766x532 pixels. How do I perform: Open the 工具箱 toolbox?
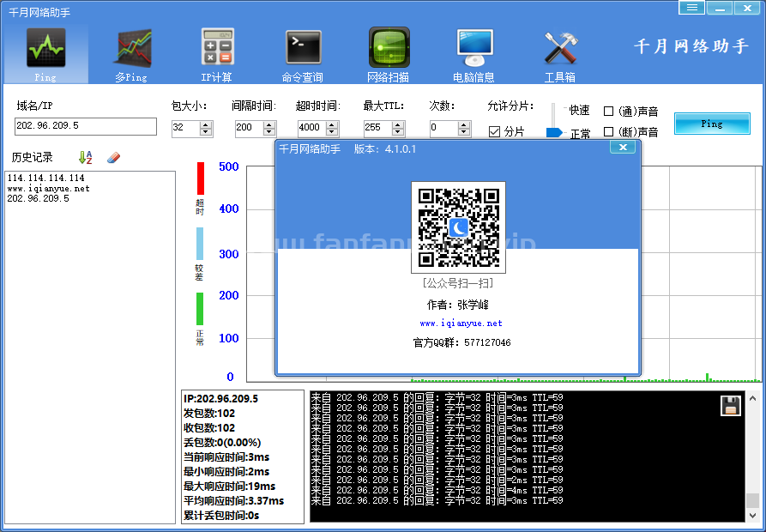pyautogui.click(x=561, y=47)
